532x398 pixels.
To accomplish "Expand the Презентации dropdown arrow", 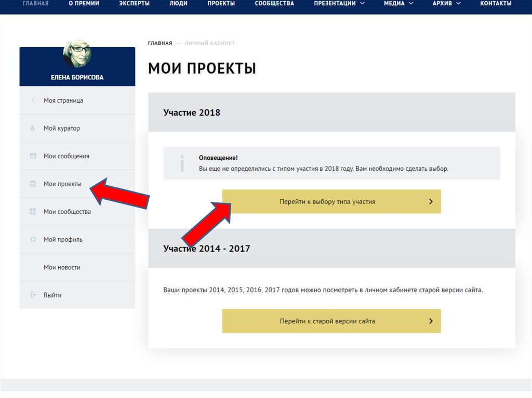I will click(362, 4).
